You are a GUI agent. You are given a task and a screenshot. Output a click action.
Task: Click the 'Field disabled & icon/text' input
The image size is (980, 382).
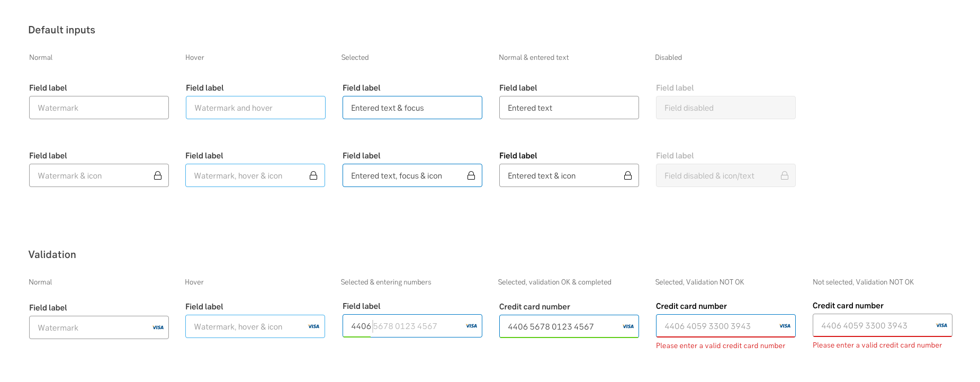(x=726, y=175)
